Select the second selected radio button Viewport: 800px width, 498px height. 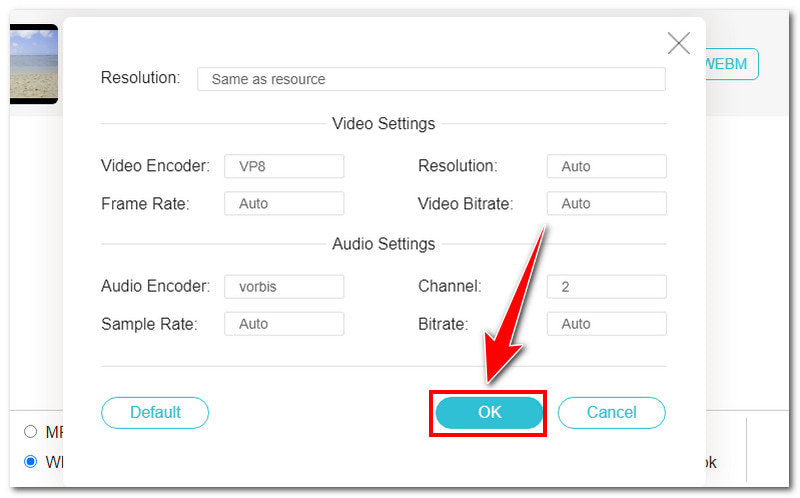pyautogui.click(x=30, y=462)
